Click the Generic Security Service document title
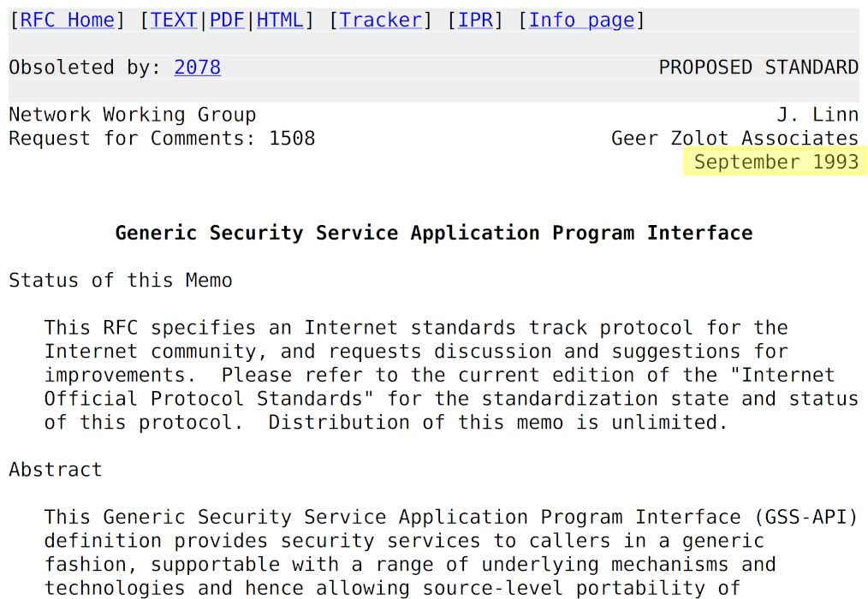This screenshot has height=599, width=868. pyautogui.click(x=433, y=233)
